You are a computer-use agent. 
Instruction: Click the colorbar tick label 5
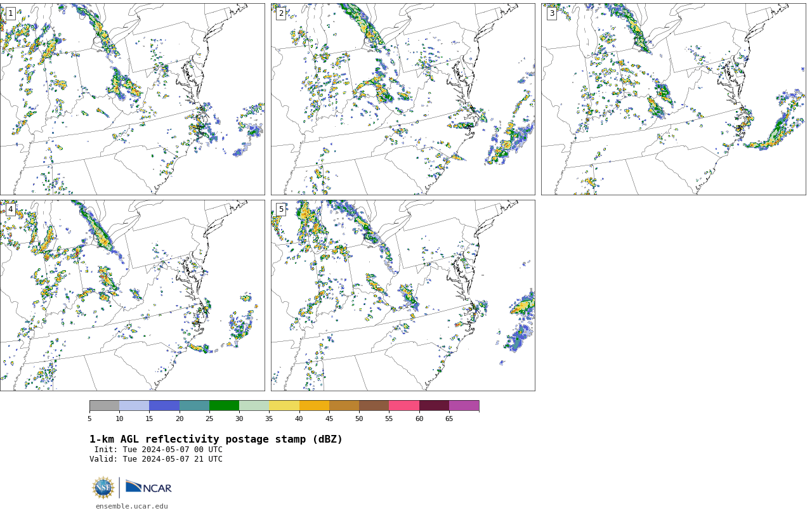click(x=89, y=419)
